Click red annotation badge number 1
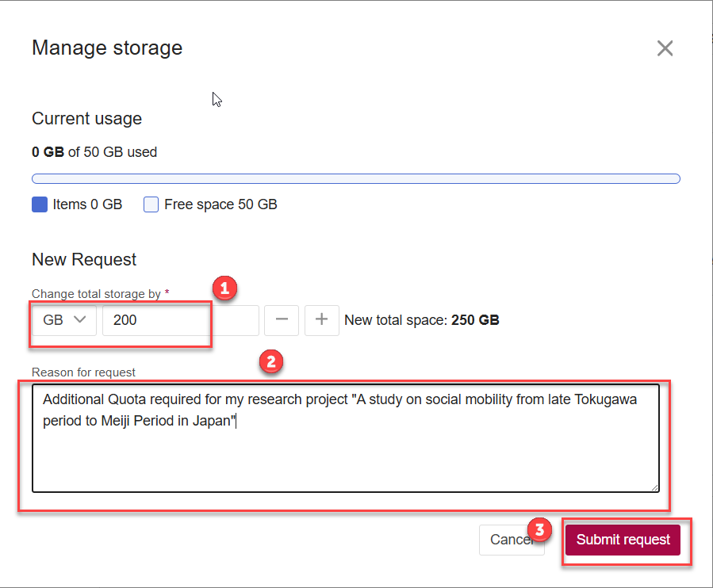This screenshot has width=713, height=588. [x=224, y=288]
